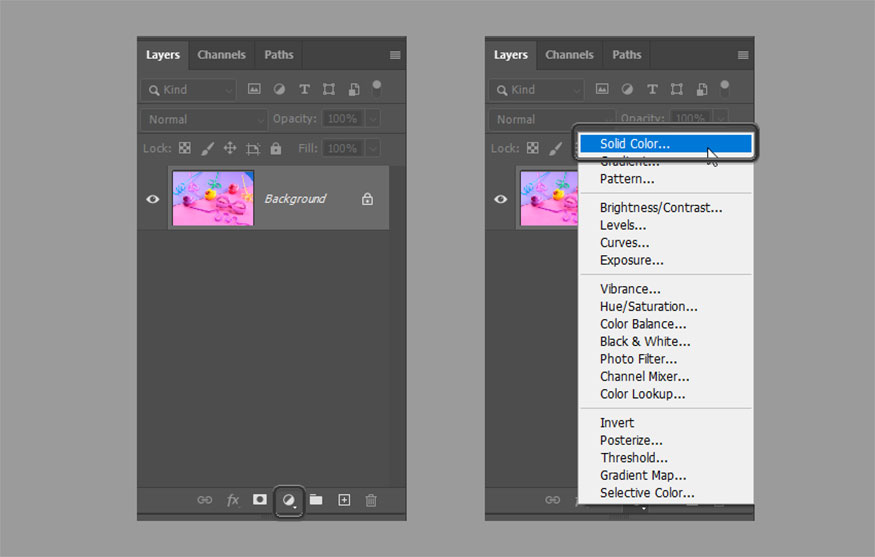Open Kind filter dropdown in right panel
Viewport: 875px width, 557px height.
[536, 89]
